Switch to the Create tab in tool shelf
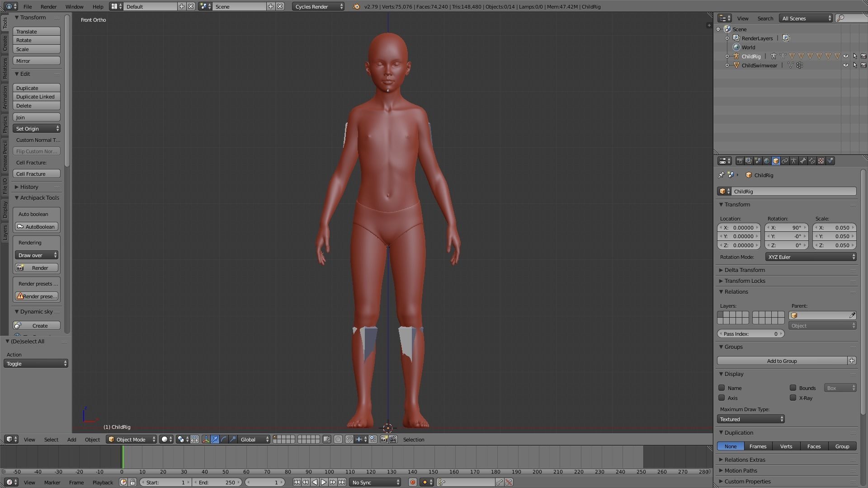This screenshot has height=488, width=868. tap(5, 43)
